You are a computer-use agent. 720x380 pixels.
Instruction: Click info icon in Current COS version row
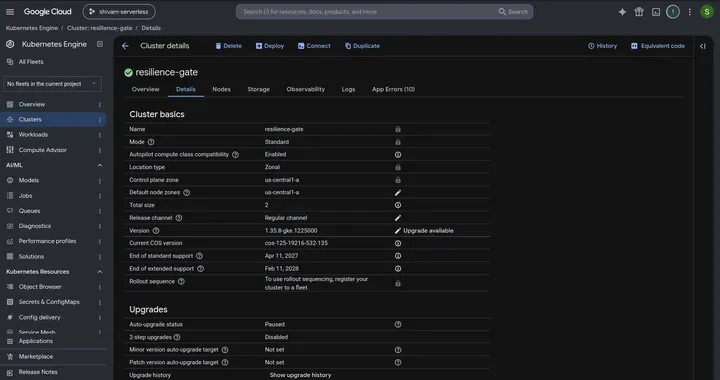coord(398,243)
